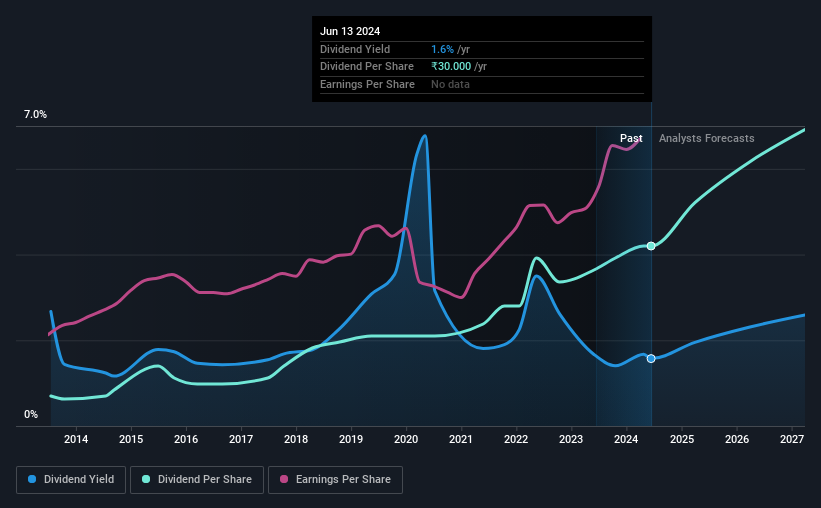Click the peak of the Dividend Yield line in 2020
The image size is (821, 508).
(425, 136)
